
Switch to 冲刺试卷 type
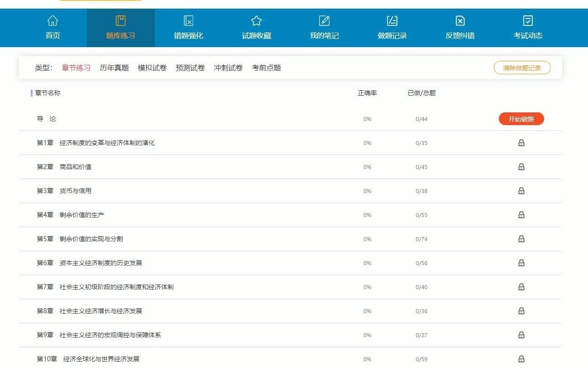(228, 68)
